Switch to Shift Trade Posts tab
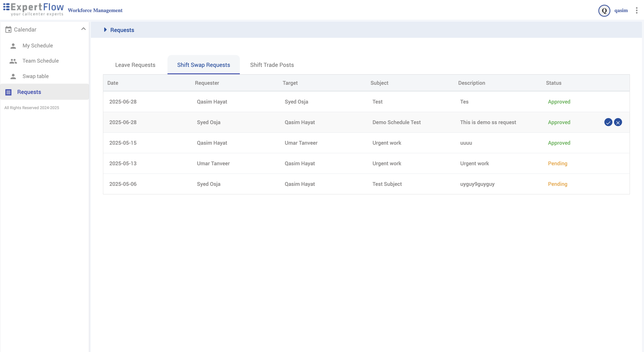This screenshot has width=644, height=352. [272, 65]
